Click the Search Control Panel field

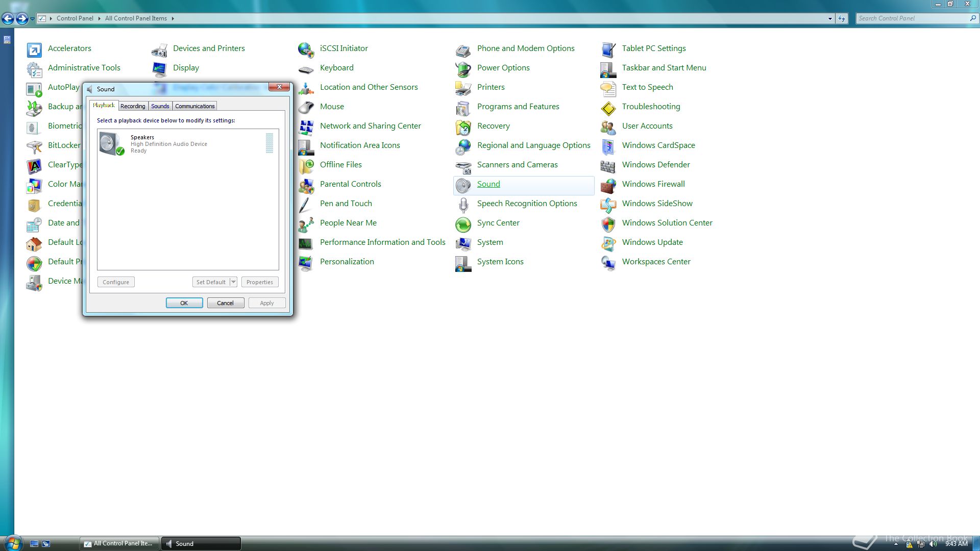coord(916,18)
